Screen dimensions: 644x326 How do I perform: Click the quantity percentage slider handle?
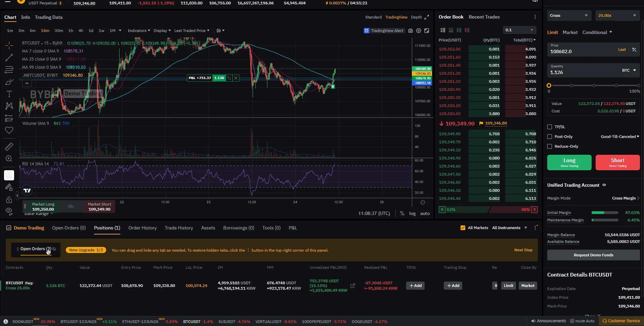pyautogui.click(x=549, y=85)
